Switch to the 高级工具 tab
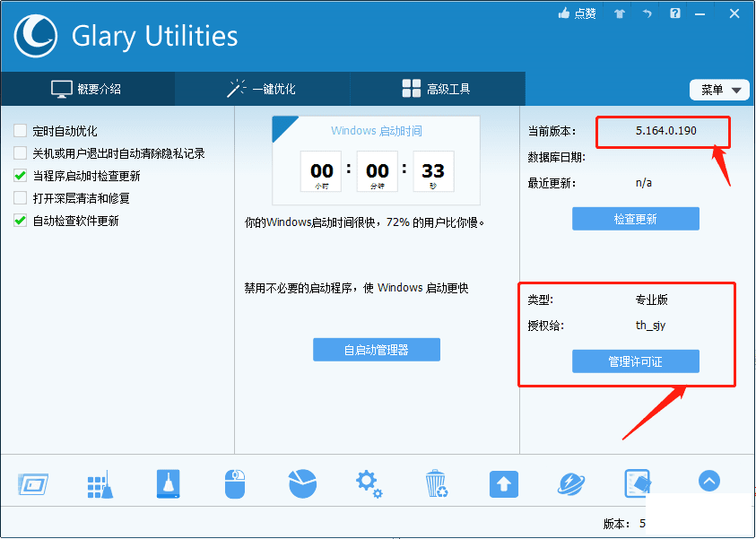This screenshot has width=756, height=539. point(437,89)
